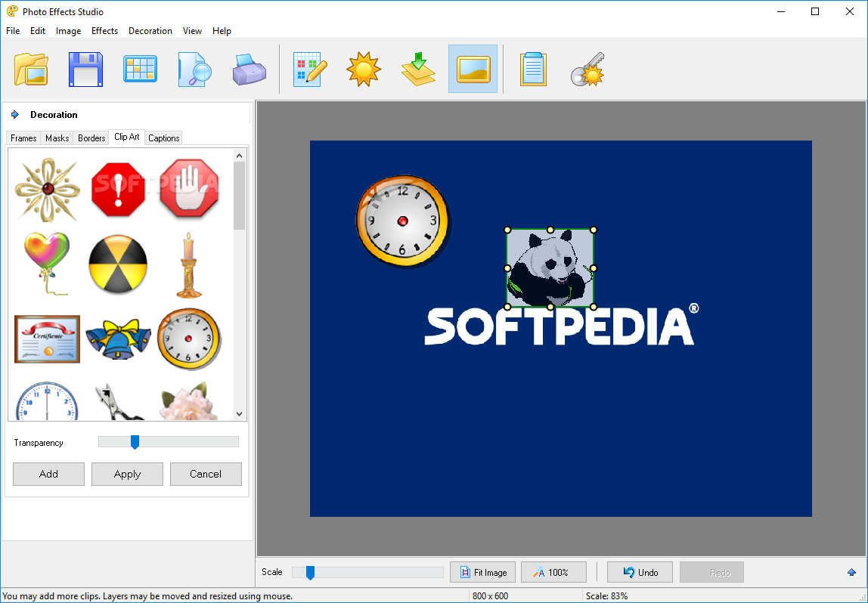Image resolution: width=868 pixels, height=603 pixels.
Task: Click the clip art list scroll down arrow
Action: [x=239, y=414]
